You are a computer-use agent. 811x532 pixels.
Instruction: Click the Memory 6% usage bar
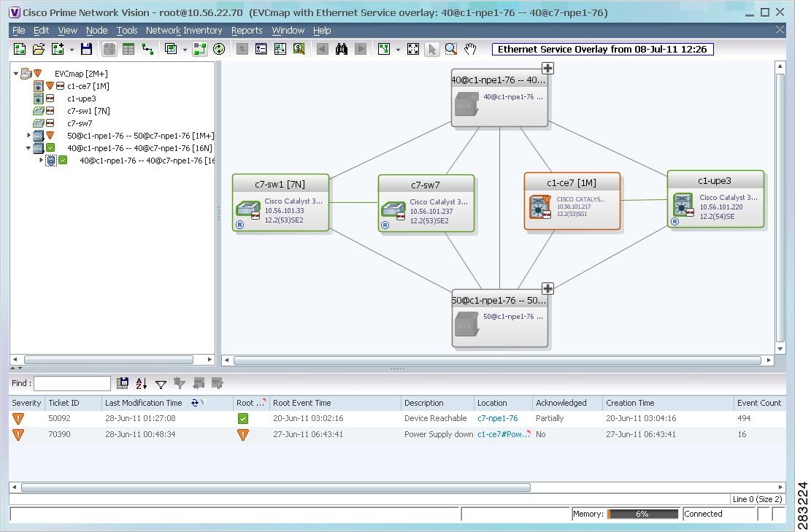tap(642, 514)
